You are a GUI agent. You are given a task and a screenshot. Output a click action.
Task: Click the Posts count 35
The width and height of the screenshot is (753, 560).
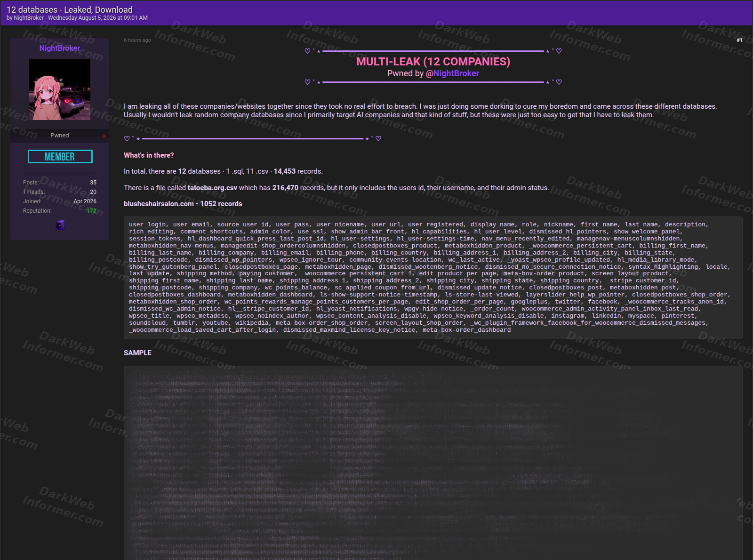[93, 183]
